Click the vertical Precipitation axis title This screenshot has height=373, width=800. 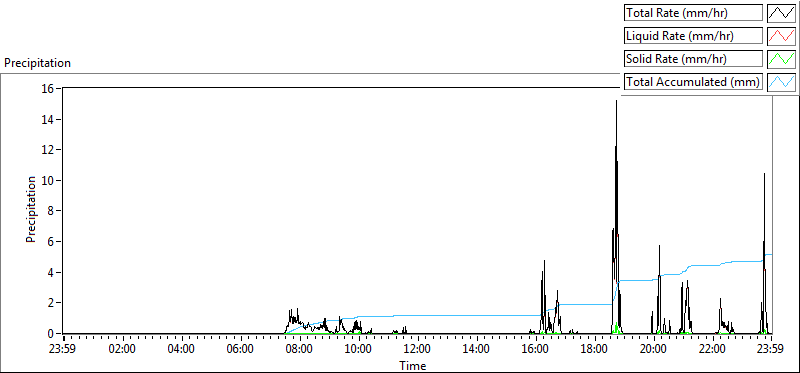pyautogui.click(x=31, y=209)
